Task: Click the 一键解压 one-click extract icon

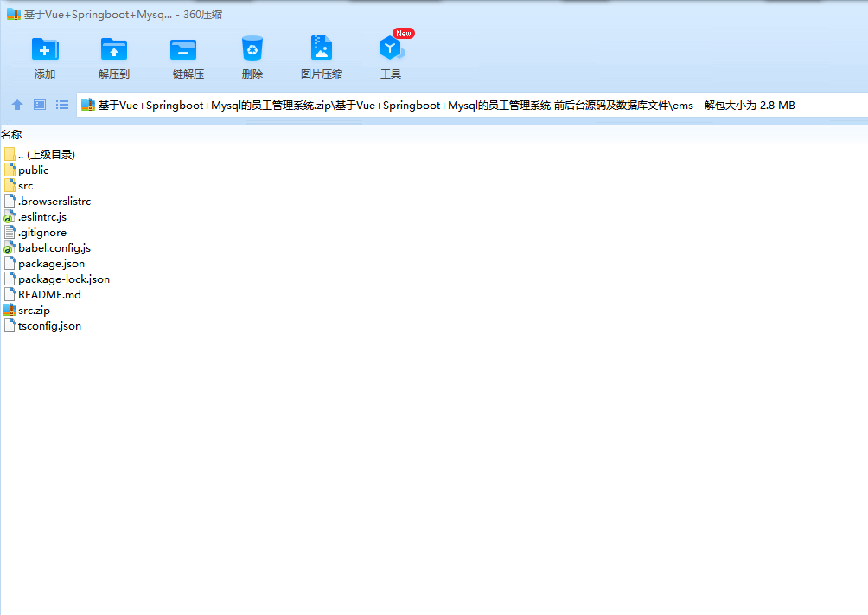Action: click(x=183, y=49)
